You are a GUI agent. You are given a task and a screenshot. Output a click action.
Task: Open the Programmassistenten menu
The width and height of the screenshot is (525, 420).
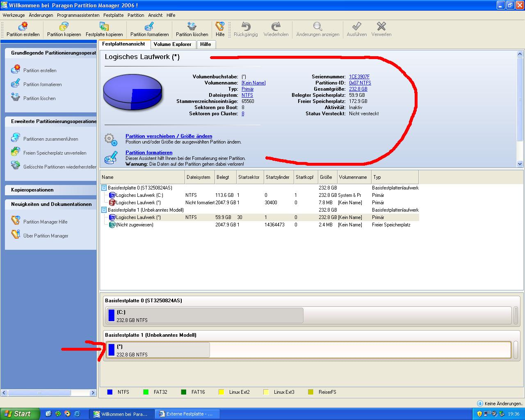78,15
